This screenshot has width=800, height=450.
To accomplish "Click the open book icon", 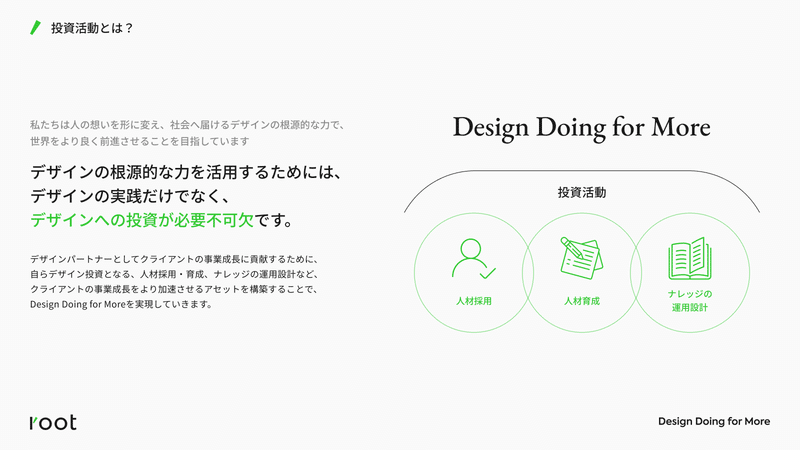I will [x=690, y=259].
